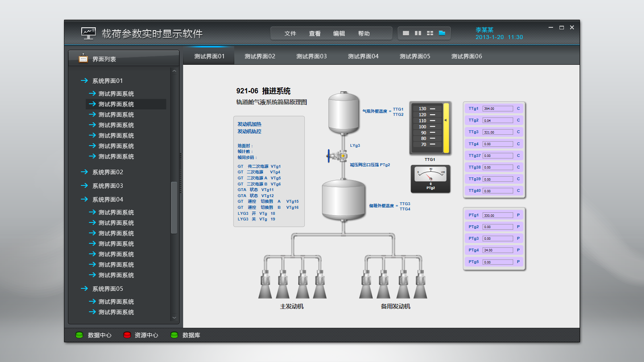The height and width of the screenshot is (362, 644).
Task: Click the 界面列表 panel header
Action: point(124,58)
